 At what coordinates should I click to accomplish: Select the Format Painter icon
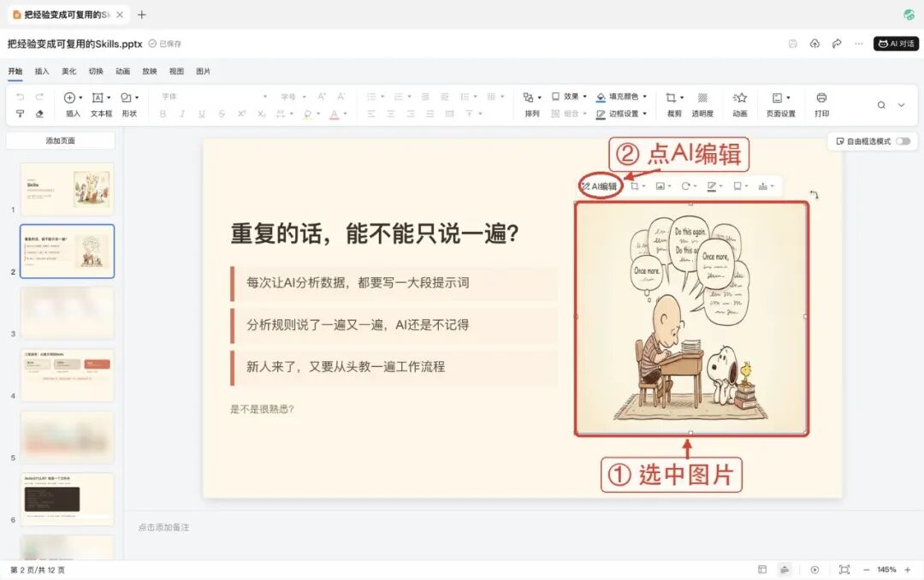tap(20, 114)
